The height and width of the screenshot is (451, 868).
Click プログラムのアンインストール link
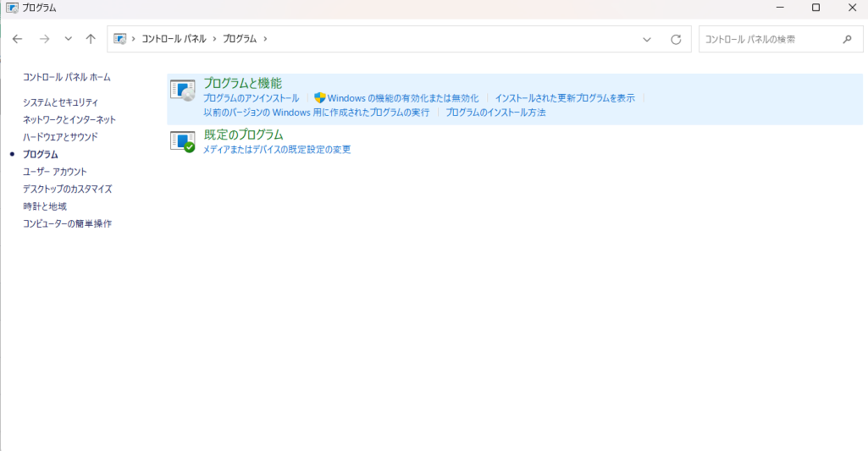pos(251,98)
